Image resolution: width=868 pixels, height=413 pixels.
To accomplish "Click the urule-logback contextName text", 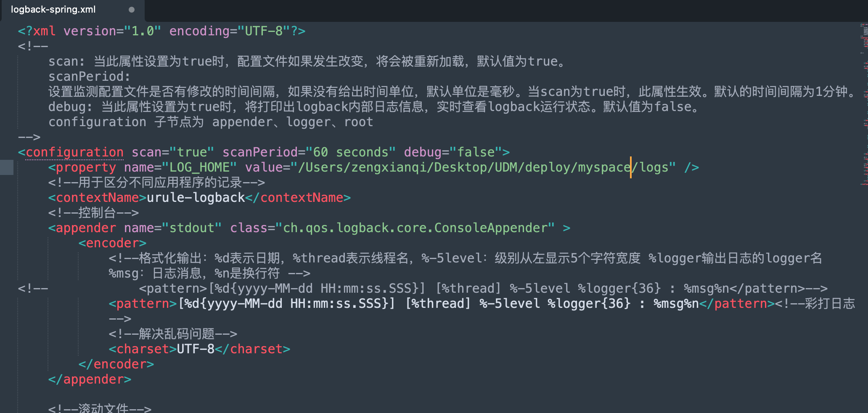I will click(x=196, y=198).
